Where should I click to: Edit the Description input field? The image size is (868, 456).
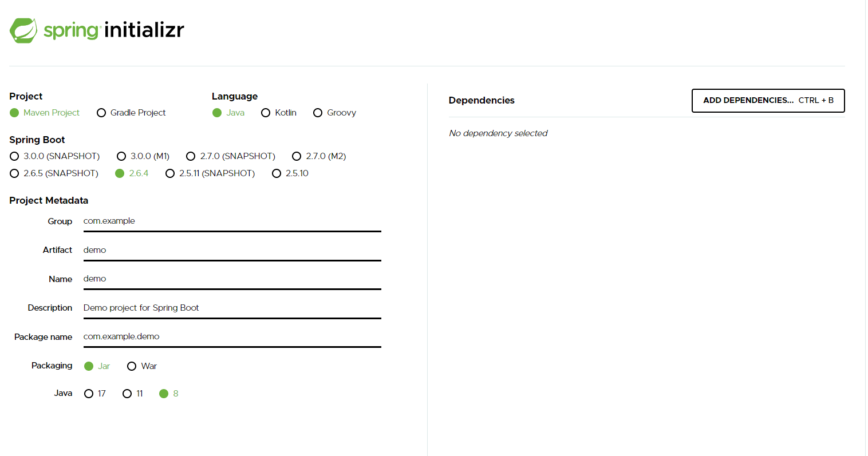coord(232,308)
